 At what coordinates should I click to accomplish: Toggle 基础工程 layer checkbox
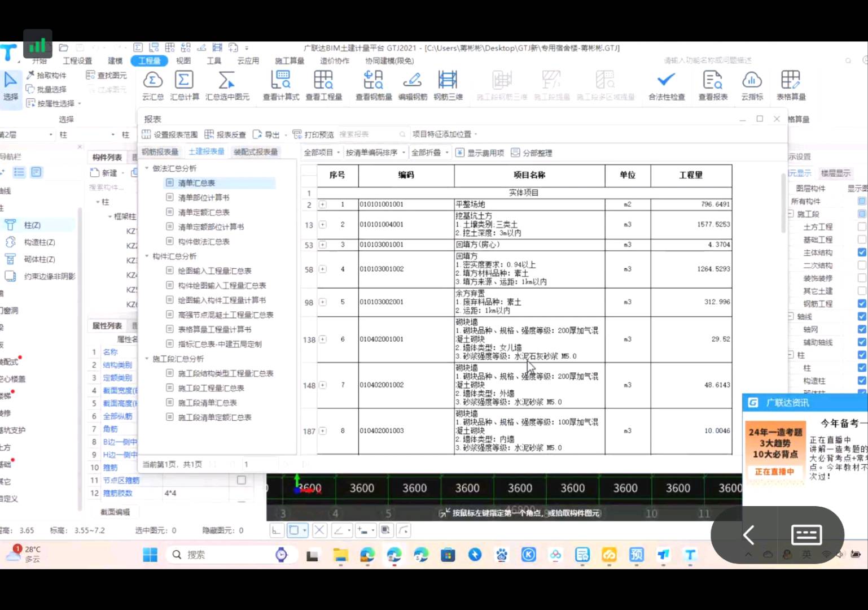pyautogui.click(x=861, y=239)
